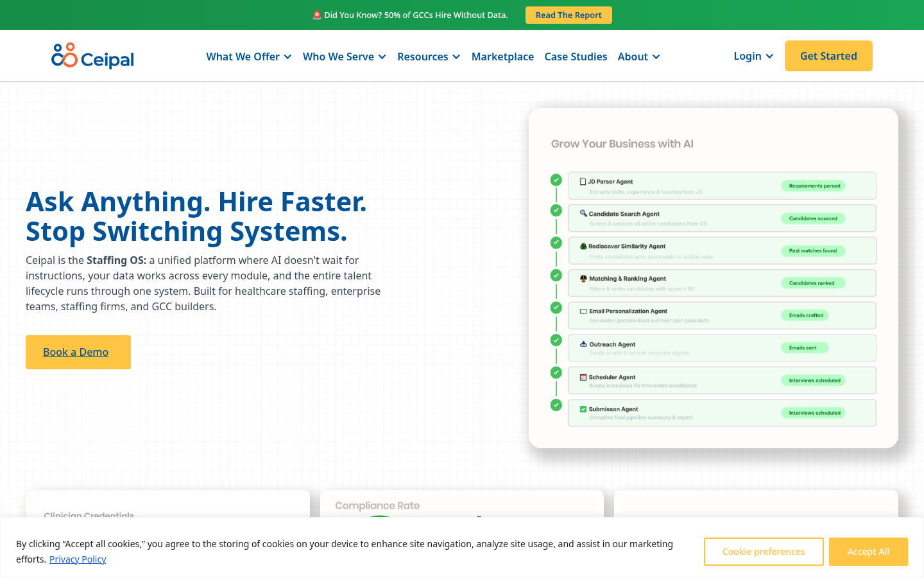Image resolution: width=924 pixels, height=578 pixels.
Task: Click the Email Personalization Agent envelope icon
Action: 583,311
